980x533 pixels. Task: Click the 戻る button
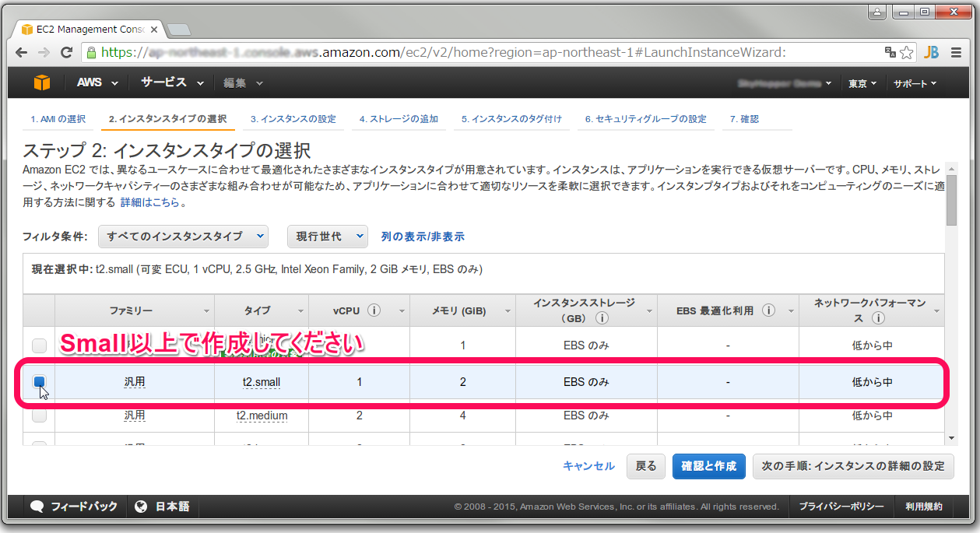point(646,466)
